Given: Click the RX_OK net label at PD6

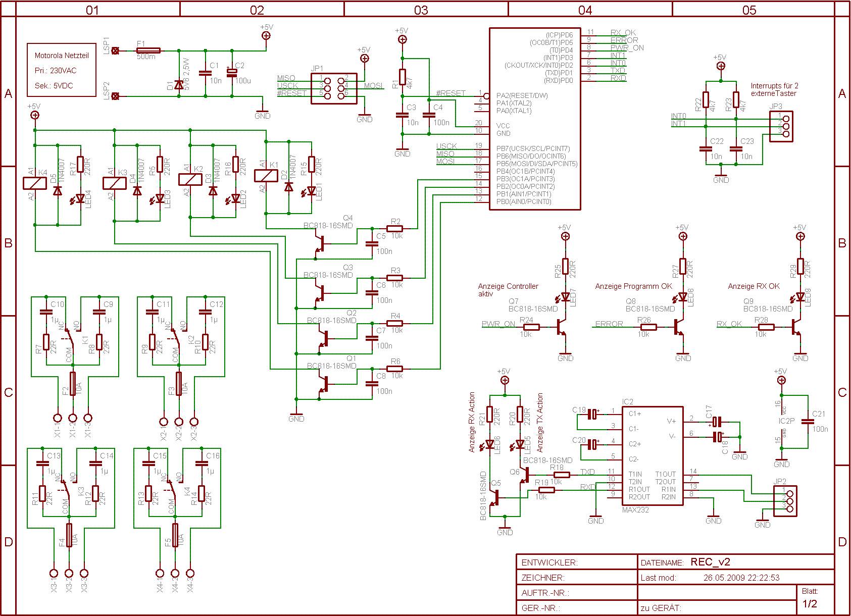Looking at the screenshot, I should pos(623,32).
